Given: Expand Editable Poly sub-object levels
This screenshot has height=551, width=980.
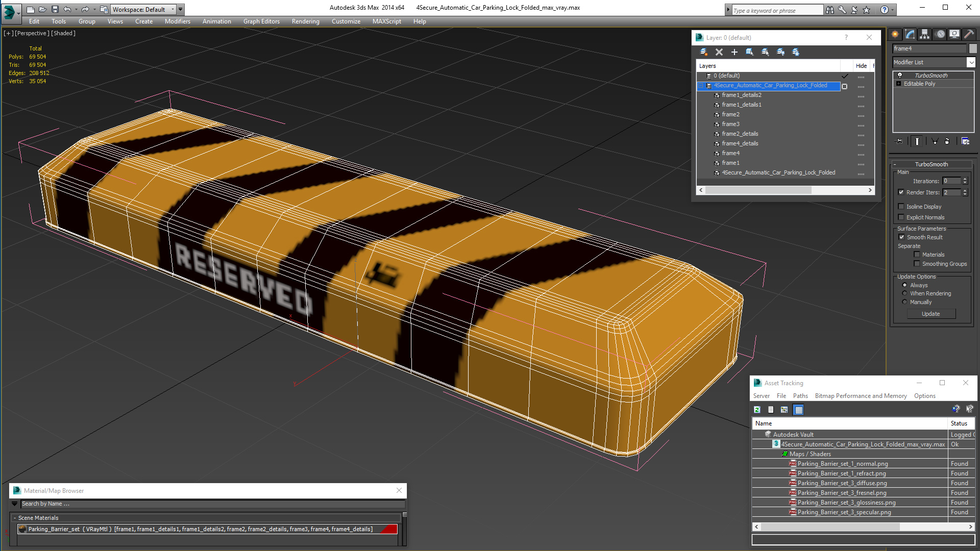Looking at the screenshot, I should click(899, 84).
